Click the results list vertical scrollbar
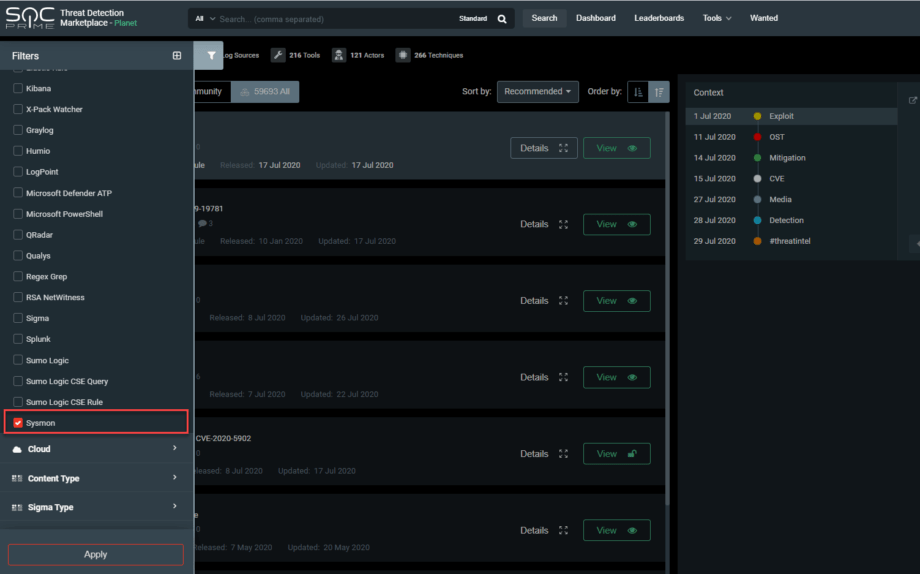 point(667,308)
